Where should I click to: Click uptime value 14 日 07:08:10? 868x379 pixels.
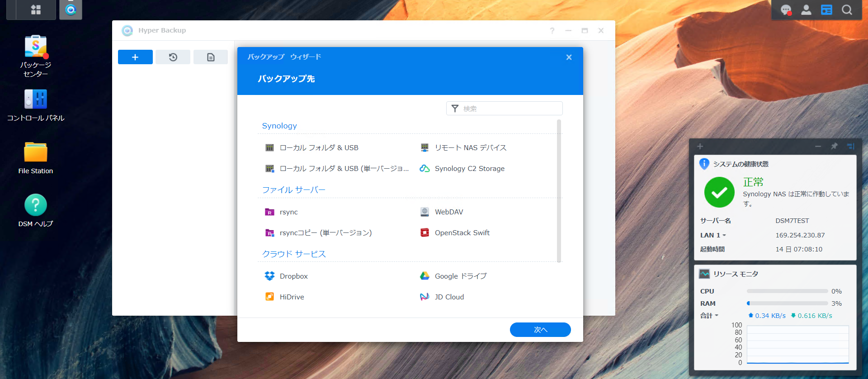798,249
